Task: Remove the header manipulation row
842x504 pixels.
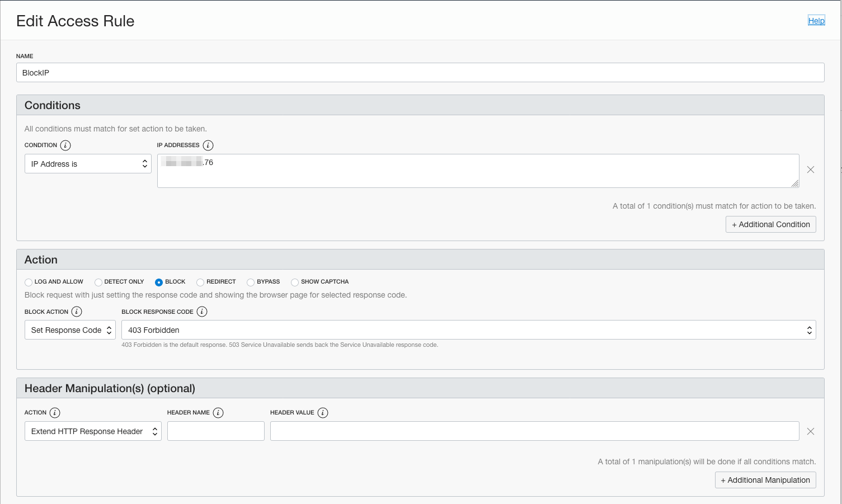Action: 811,431
